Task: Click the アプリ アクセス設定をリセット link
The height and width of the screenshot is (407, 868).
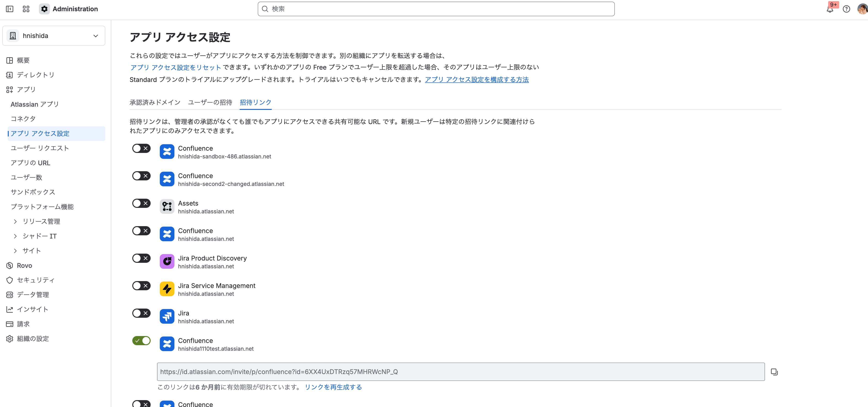Action: 176,67
